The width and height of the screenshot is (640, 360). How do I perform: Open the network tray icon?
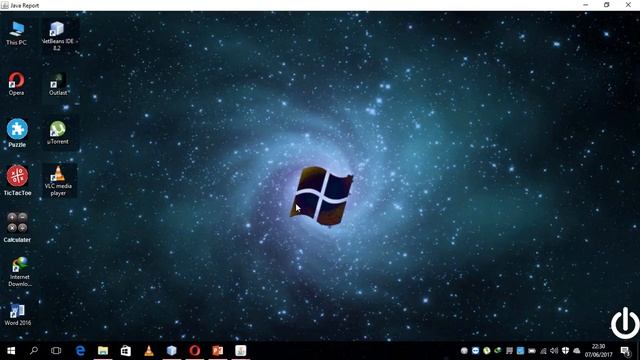543,351
